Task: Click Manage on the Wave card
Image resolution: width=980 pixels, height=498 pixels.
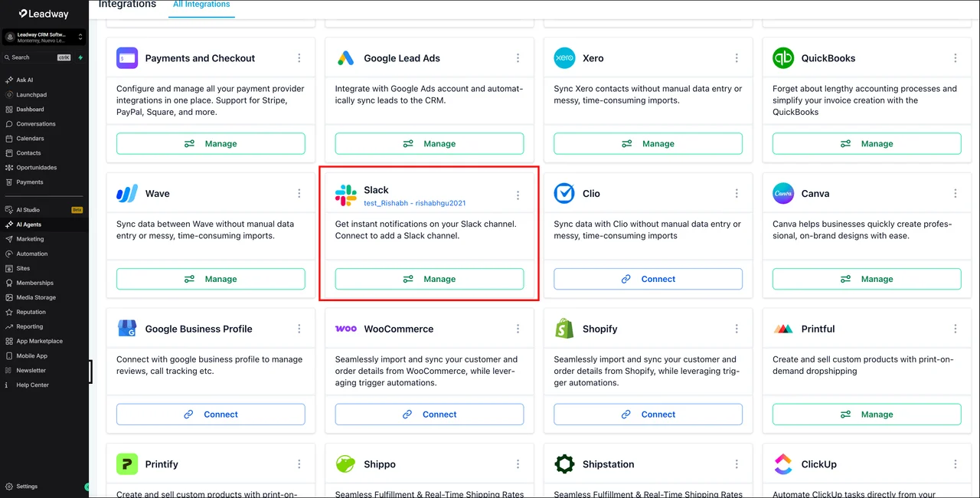Action: pos(211,279)
